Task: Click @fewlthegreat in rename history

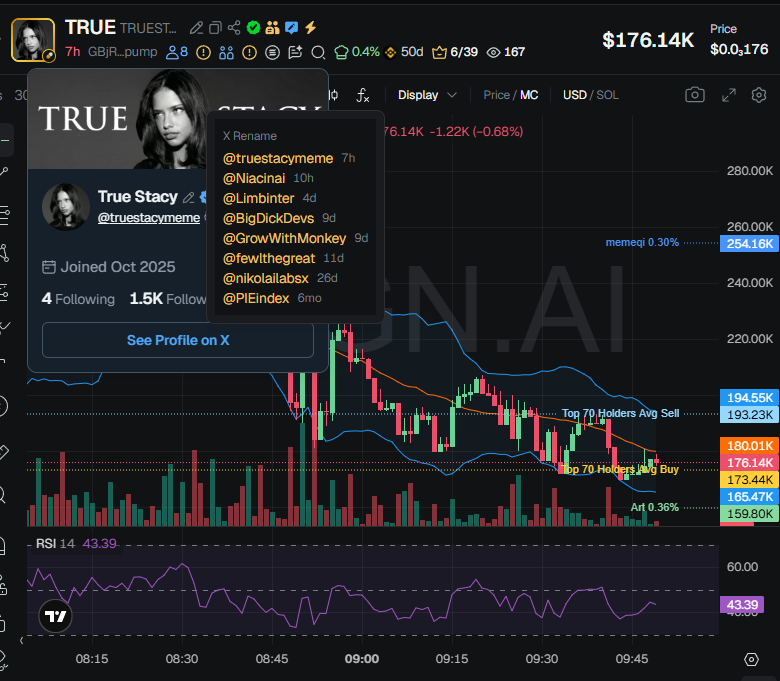Action: click(269, 258)
